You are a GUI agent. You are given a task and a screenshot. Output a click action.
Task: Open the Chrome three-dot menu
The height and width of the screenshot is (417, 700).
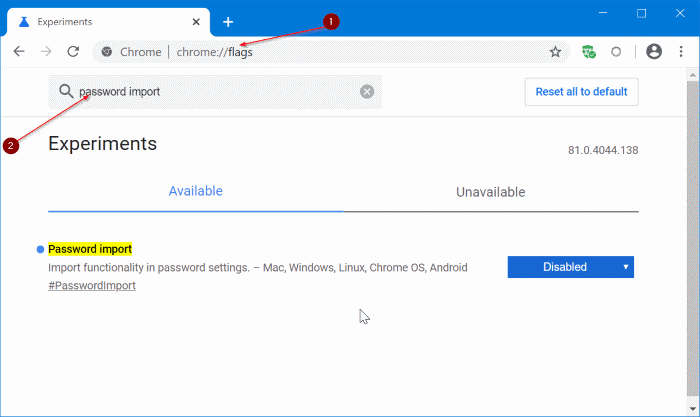click(x=681, y=51)
